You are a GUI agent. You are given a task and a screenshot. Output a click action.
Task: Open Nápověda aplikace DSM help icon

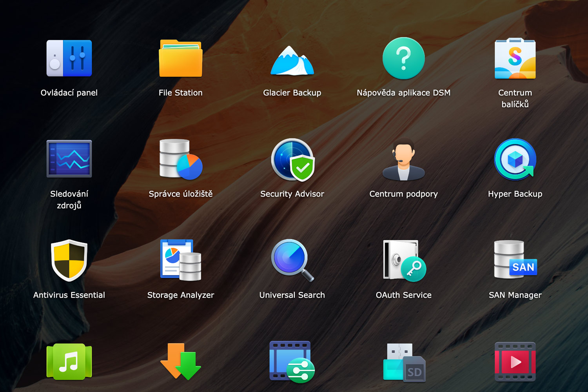pyautogui.click(x=403, y=59)
